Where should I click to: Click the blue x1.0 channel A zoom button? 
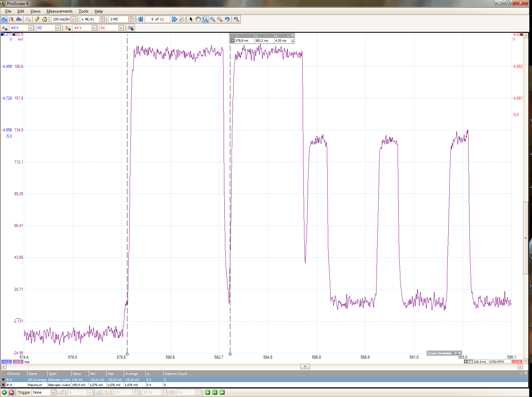[x=7, y=362]
